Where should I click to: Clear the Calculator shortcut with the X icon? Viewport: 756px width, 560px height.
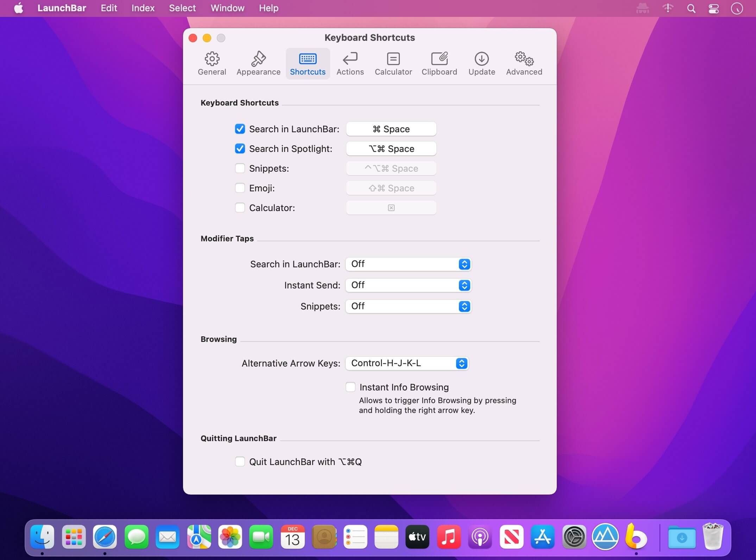tap(391, 208)
